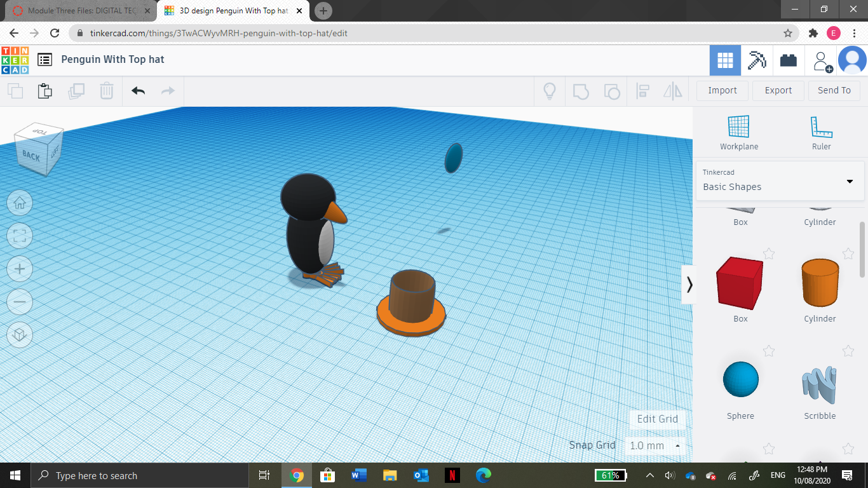Image resolution: width=868 pixels, height=488 pixels.
Task: Redo the last action
Action: (168, 91)
